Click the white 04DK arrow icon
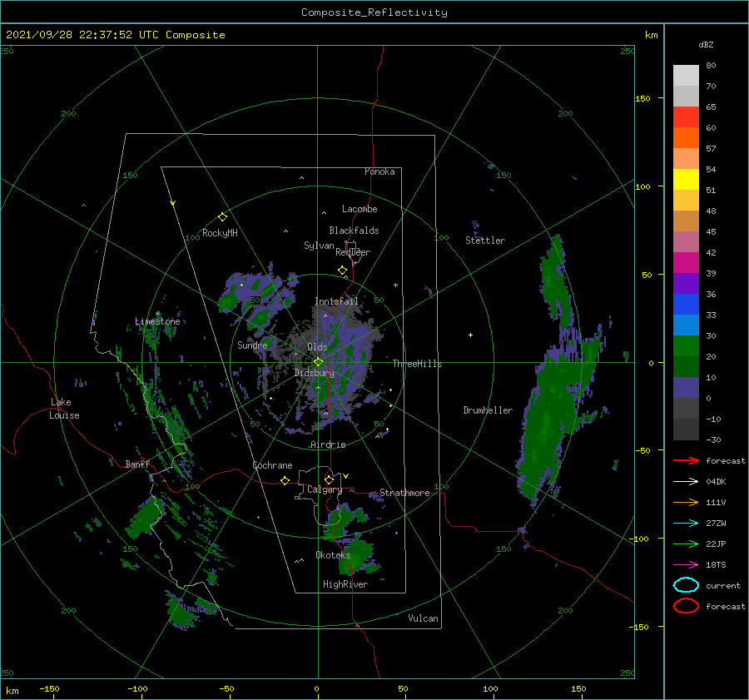The height and width of the screenshot is (700, 749). 686,481
